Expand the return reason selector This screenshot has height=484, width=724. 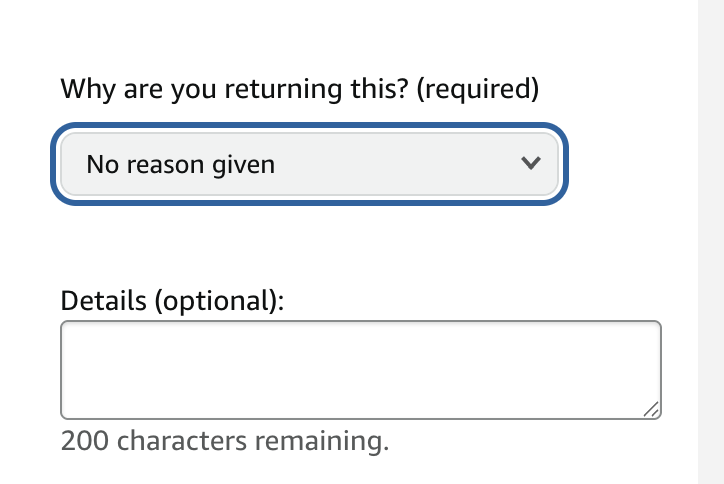[309, 164]
